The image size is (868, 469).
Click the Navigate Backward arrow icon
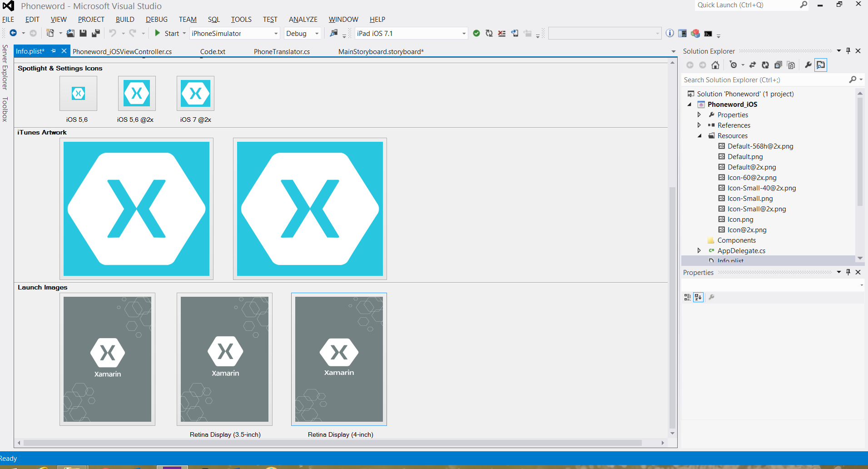13,33
